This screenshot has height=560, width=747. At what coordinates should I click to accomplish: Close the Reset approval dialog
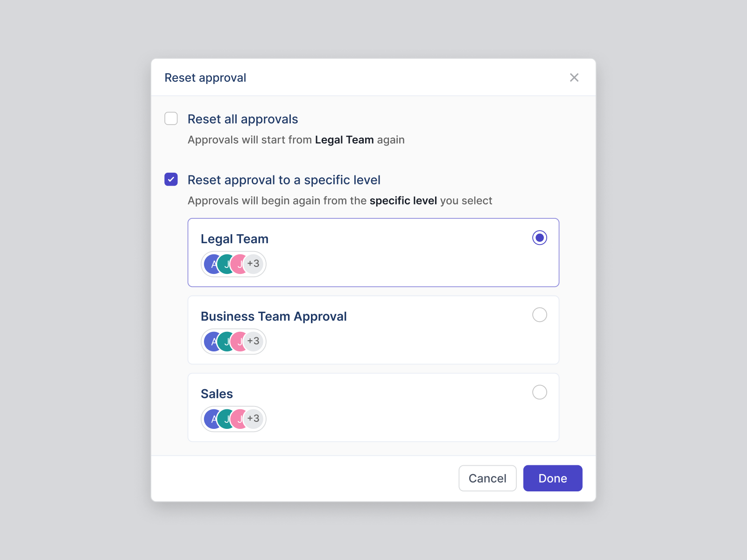(574, 77)
